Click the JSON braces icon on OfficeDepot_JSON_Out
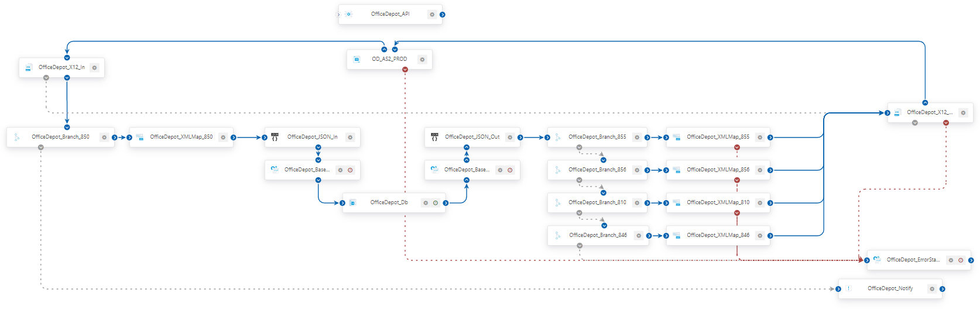980x313 pixels. tap(434, 137)
